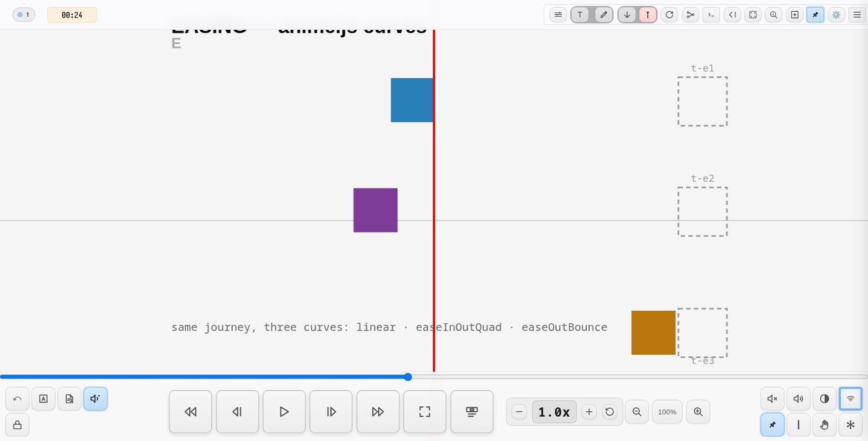
Task: Activate the dashed selection-region tool
Action: (753, 15)
